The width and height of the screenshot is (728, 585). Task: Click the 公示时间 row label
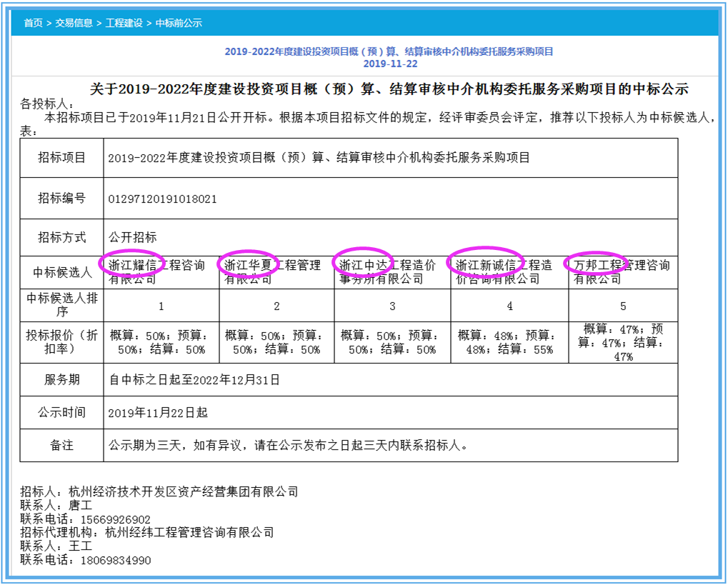point(61,412)
